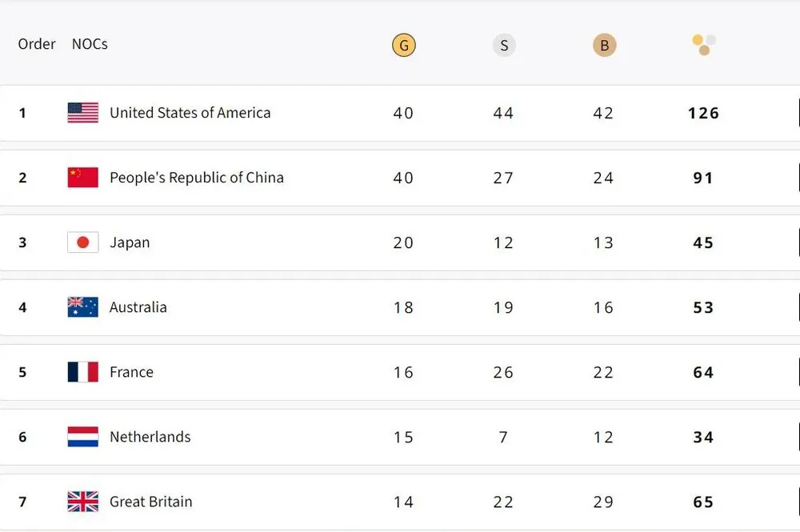
Task: Click the NOCs column header
Action: pos(90,44)
